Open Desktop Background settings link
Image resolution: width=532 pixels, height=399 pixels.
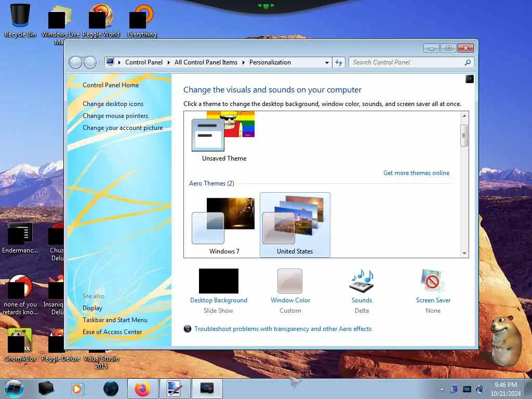219,300
